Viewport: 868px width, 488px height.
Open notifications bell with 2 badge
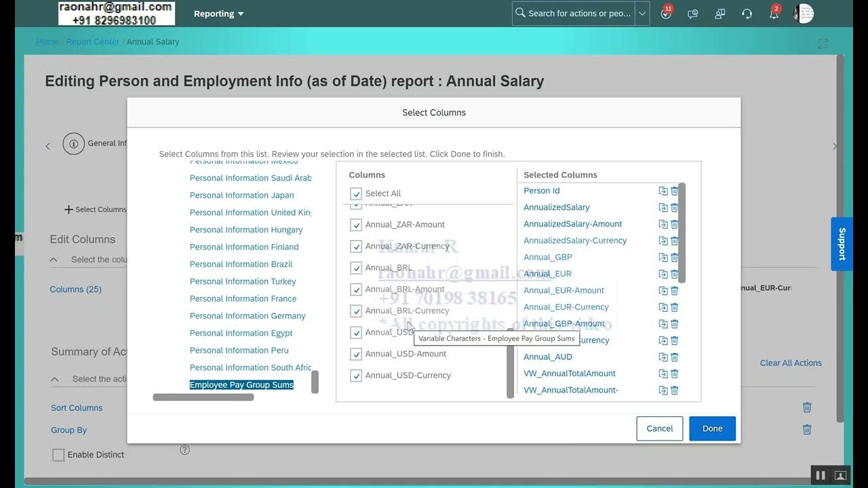point(774,13)
